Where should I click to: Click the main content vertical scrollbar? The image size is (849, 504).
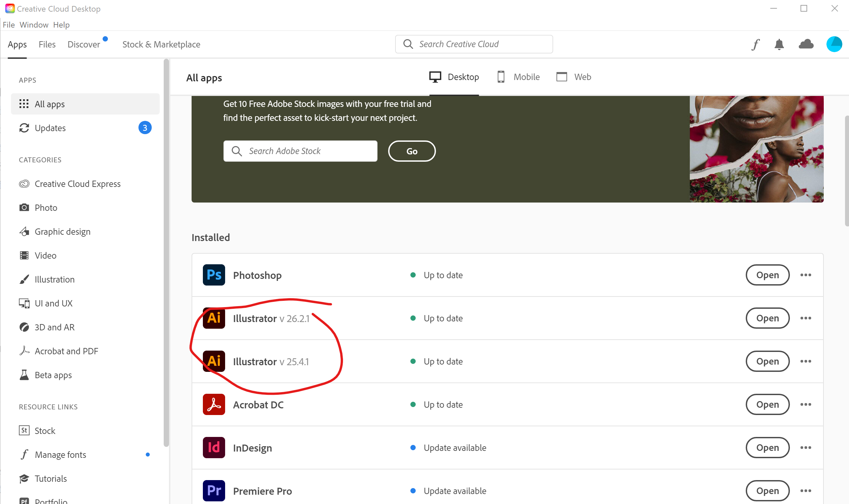pos(847,171)
